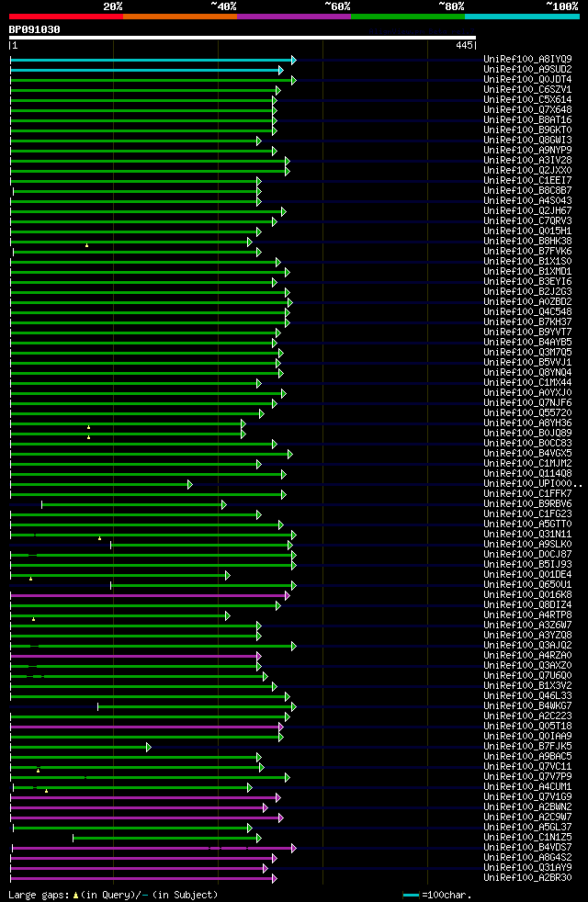Click the cyan alignment bar for UniRef100_A9SUD2
Image resolution: width=588 pixels, height=902 pixels.
pyautogui.click(x=145, y=70)
